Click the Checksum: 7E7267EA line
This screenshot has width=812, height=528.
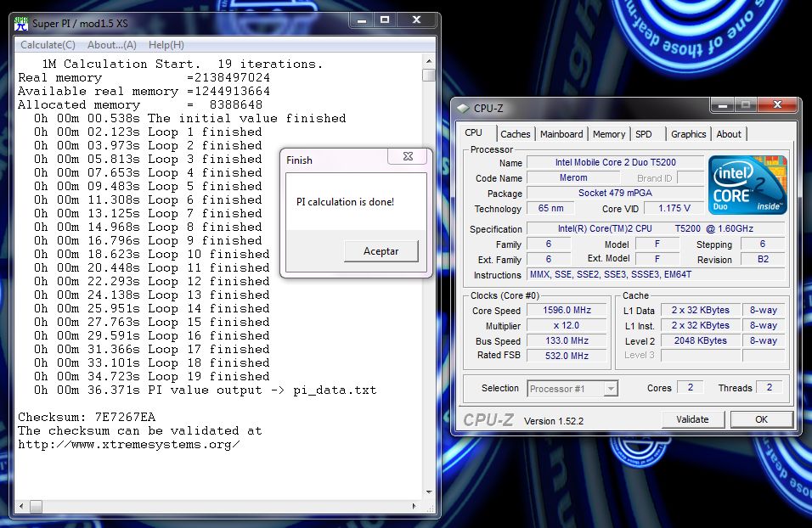87,418
